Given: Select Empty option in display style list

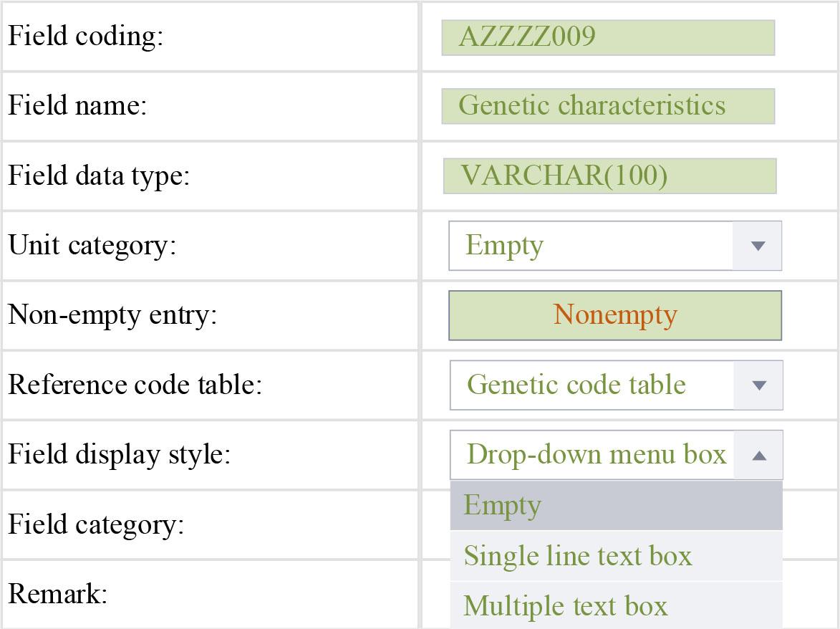Looking at the screenshot, I should [616, 506].
